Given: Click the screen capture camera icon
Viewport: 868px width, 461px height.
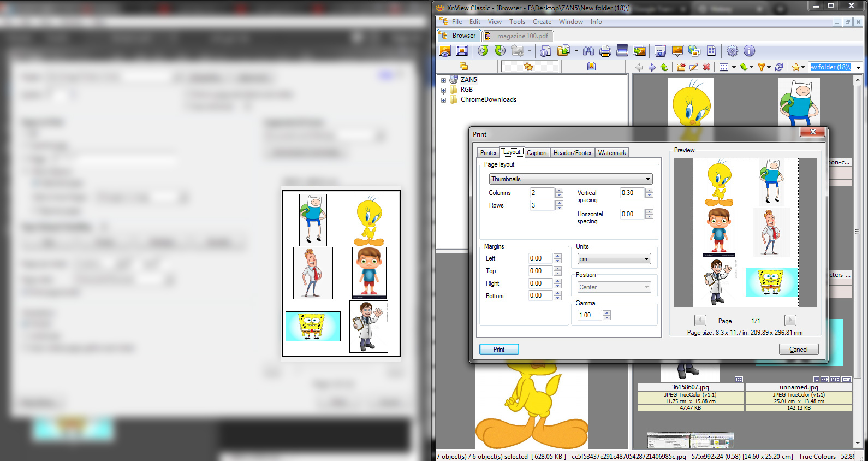Looking at the screenshot, I should coord(660,51).
